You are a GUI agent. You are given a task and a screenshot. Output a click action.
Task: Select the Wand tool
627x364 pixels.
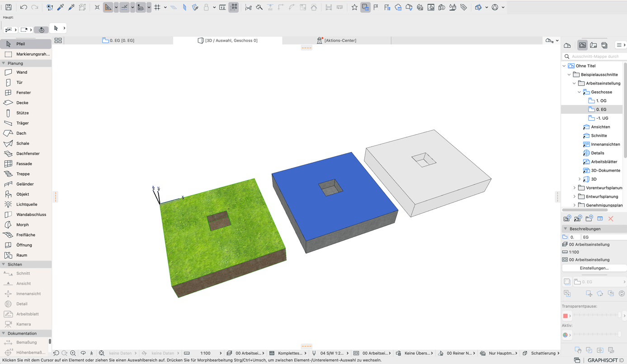(x=26, y=72)
